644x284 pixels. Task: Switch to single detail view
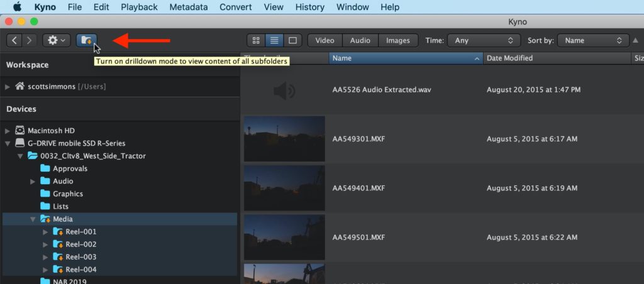(292, 40)
